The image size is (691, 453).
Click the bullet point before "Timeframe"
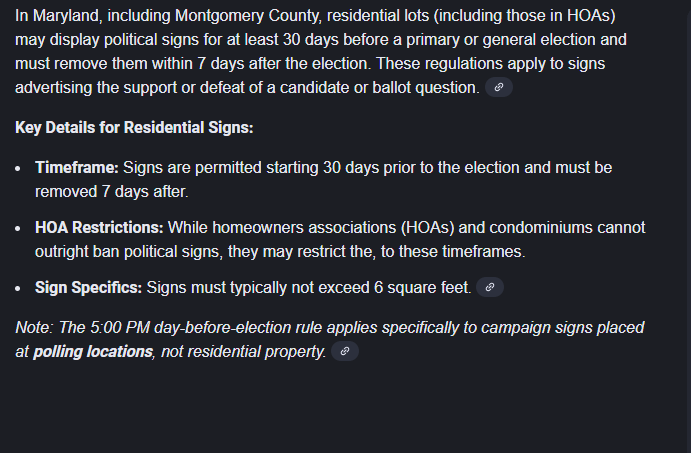point(19,168)
